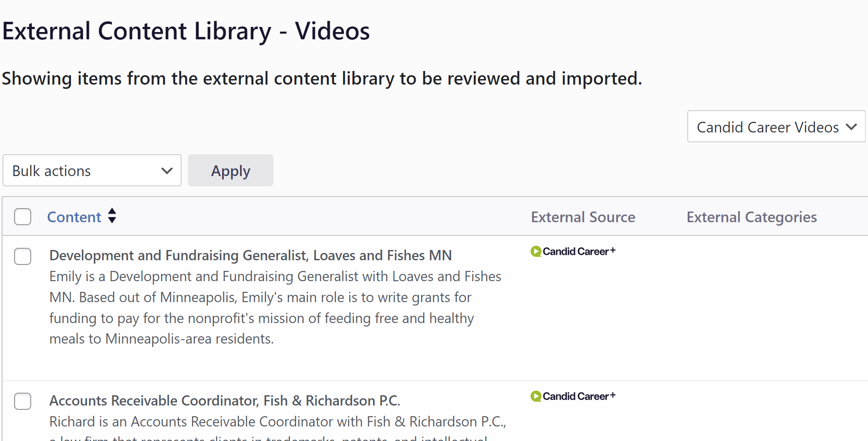
Task: Open Development and Fundraising Generalist video title
Action: 250,255
